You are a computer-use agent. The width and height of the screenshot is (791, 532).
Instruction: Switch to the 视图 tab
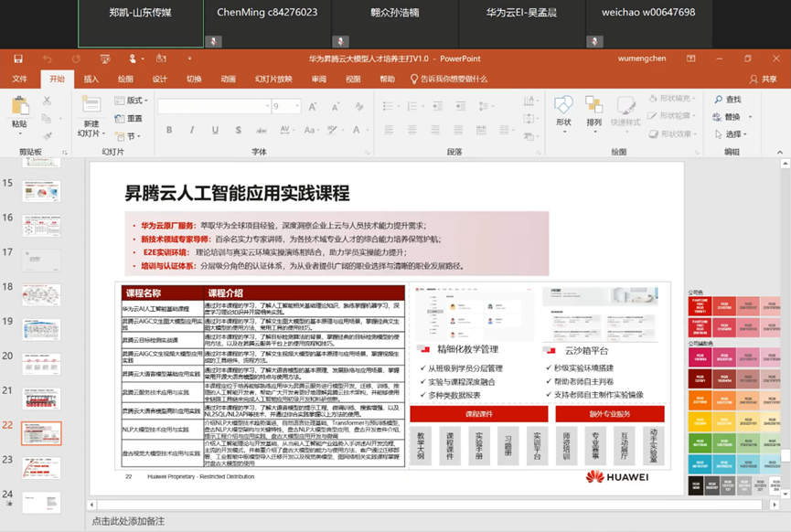(x=353, y=79)
